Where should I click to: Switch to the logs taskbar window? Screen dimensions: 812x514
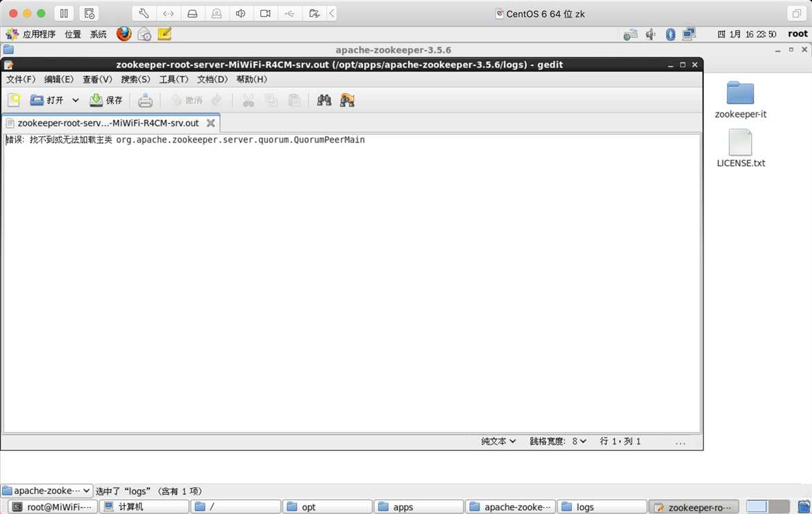[602, 507]
